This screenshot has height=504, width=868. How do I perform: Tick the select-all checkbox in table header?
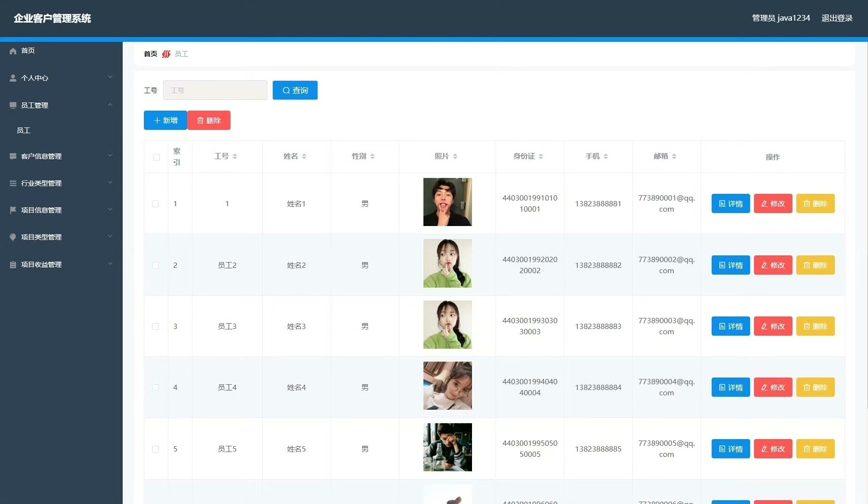(156, 157)
